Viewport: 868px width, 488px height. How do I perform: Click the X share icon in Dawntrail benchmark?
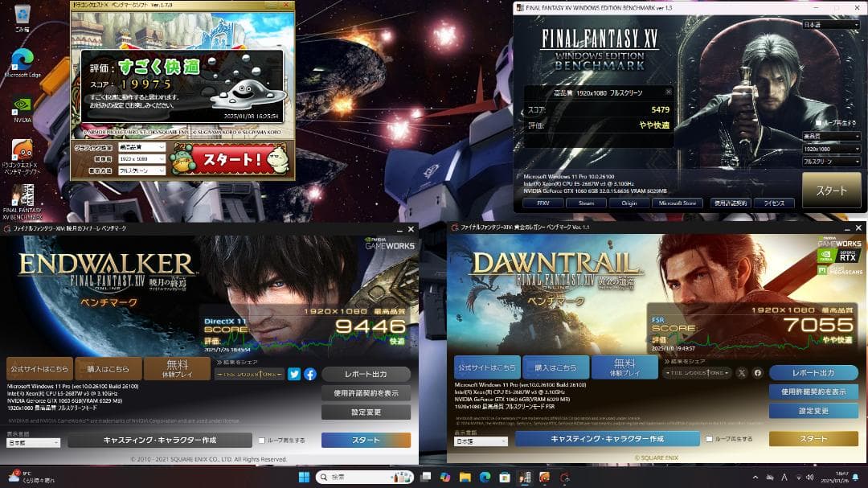pos(742,372)
